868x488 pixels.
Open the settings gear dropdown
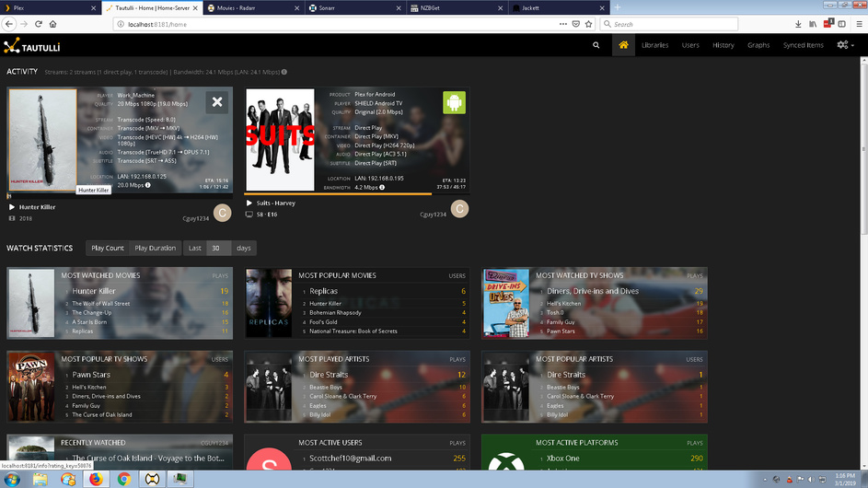point(845,45)
